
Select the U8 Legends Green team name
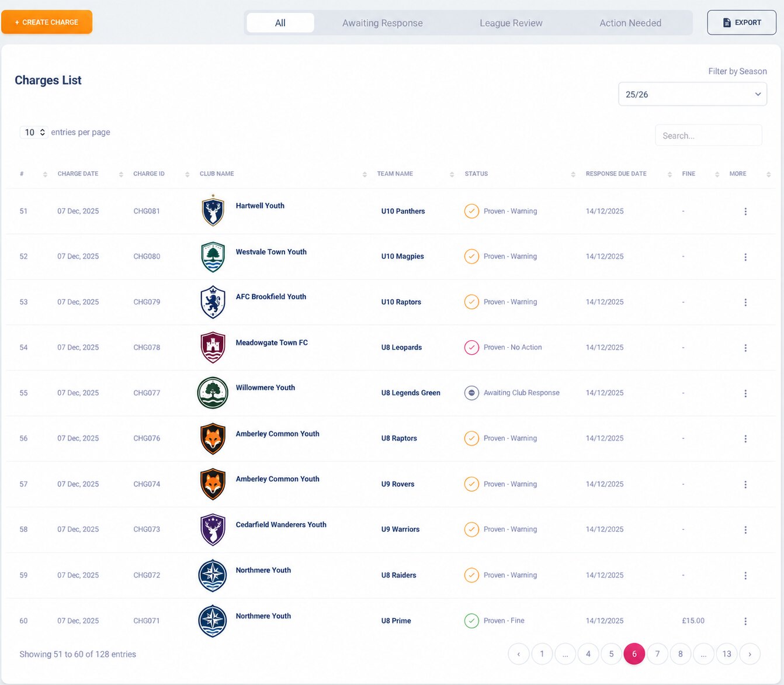(411, 393)
